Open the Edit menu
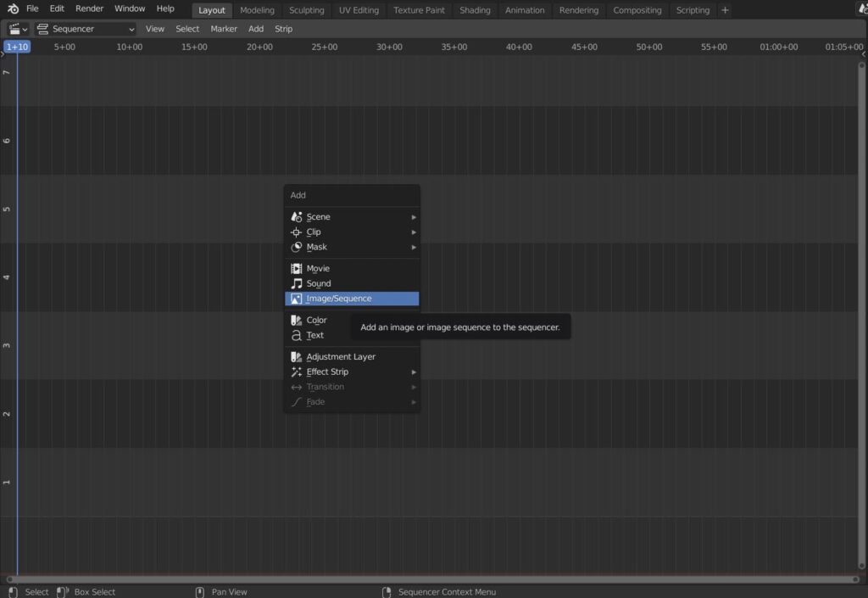The image size is (868, 598). tap(57, 8)
